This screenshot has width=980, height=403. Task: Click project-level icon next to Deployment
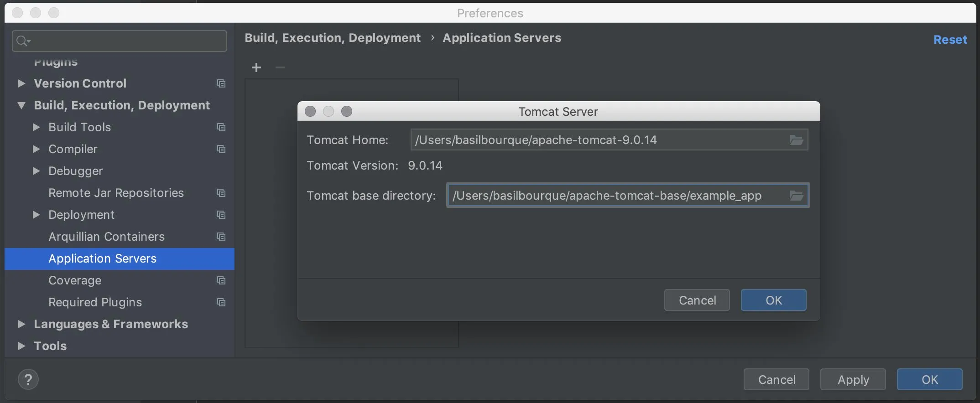[x=221, y=215]
